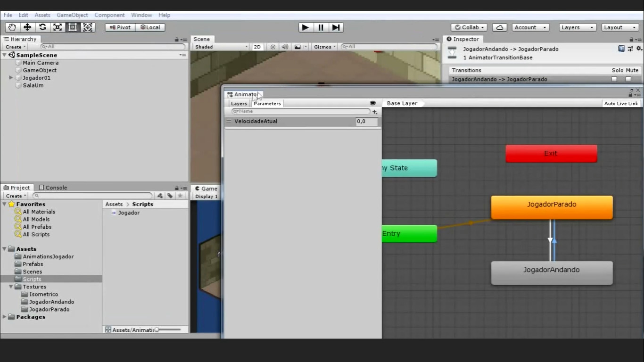Viewport: 644px width, 362px height.
Task: Open the Layers dropdown
Action: (578, 27)
